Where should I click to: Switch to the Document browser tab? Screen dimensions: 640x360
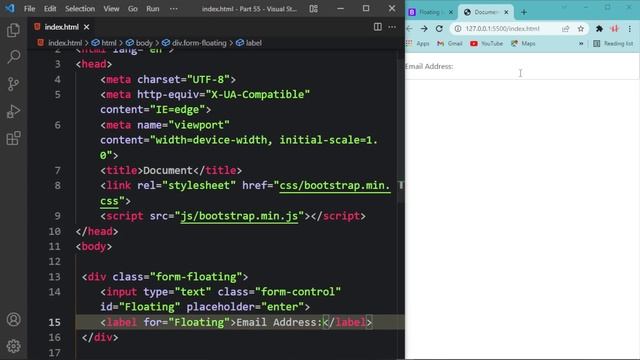coord(486,12)
